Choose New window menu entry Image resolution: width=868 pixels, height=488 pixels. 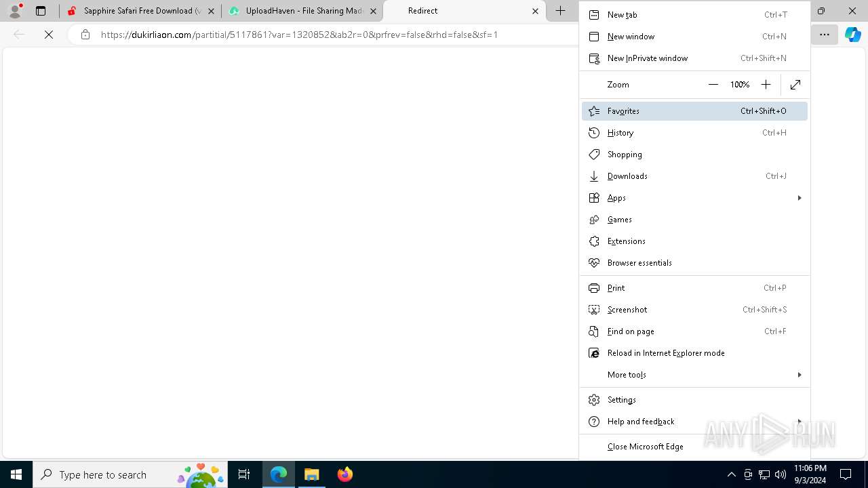pyautogui.click(x=694, y=37)
